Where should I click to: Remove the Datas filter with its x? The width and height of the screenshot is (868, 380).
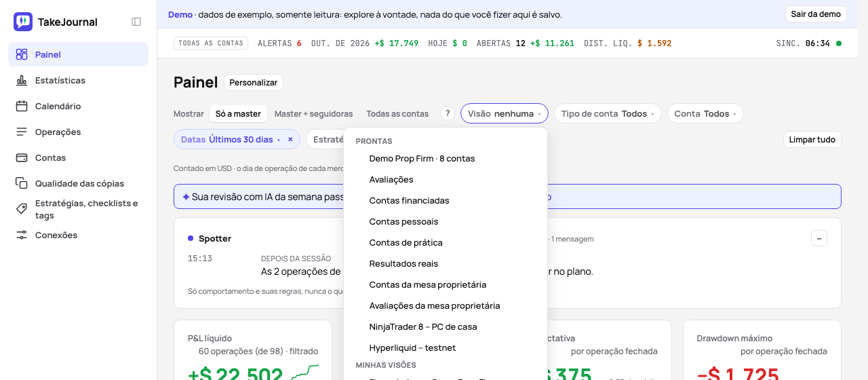tap(290, 139)
